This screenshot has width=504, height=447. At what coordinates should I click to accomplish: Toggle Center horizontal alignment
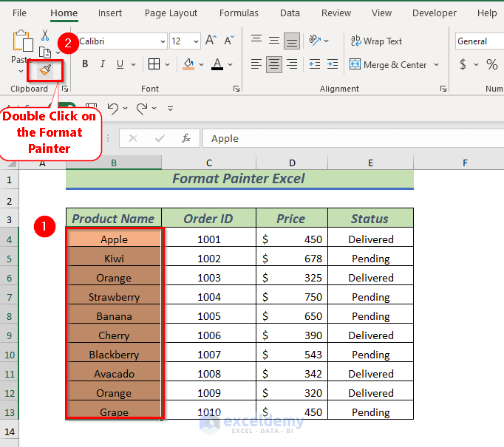[x=274, y=64]
